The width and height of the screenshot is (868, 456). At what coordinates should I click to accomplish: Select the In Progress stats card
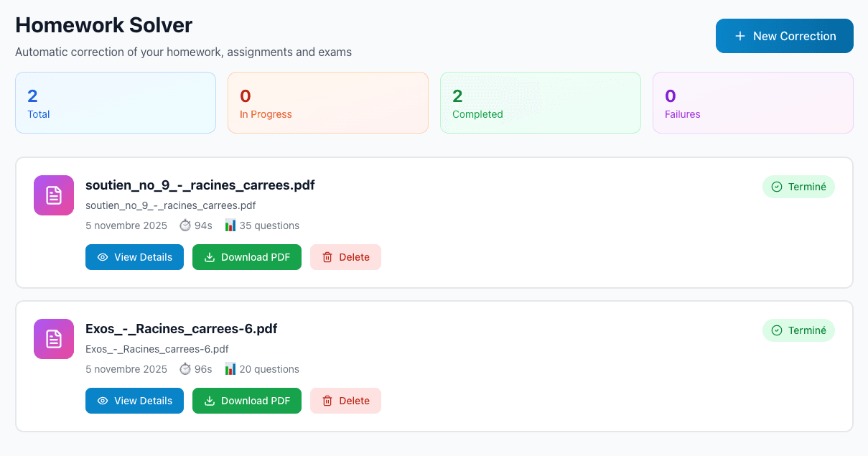[328, 103]
